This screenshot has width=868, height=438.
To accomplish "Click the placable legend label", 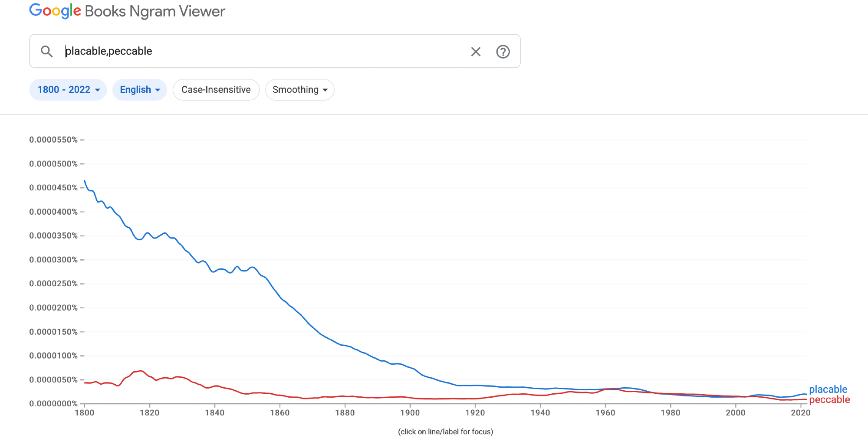I will point(828,389).
